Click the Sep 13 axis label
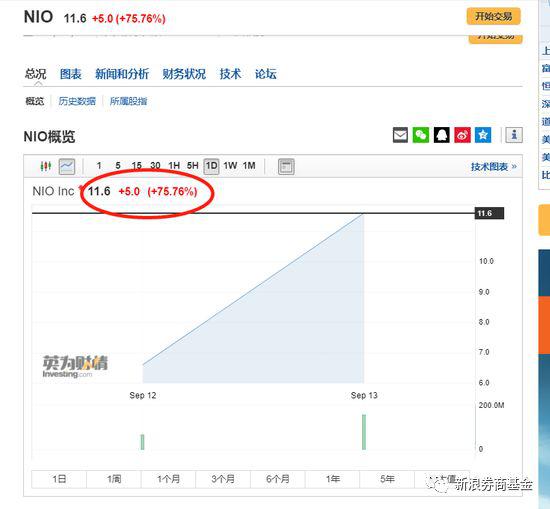 click(364, 395)
